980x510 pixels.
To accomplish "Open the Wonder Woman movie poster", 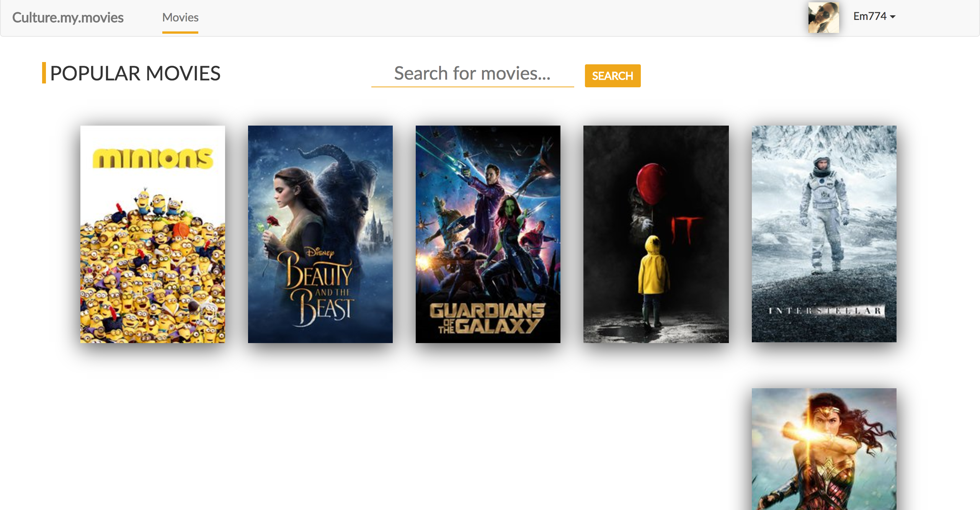I will (824, 449).
